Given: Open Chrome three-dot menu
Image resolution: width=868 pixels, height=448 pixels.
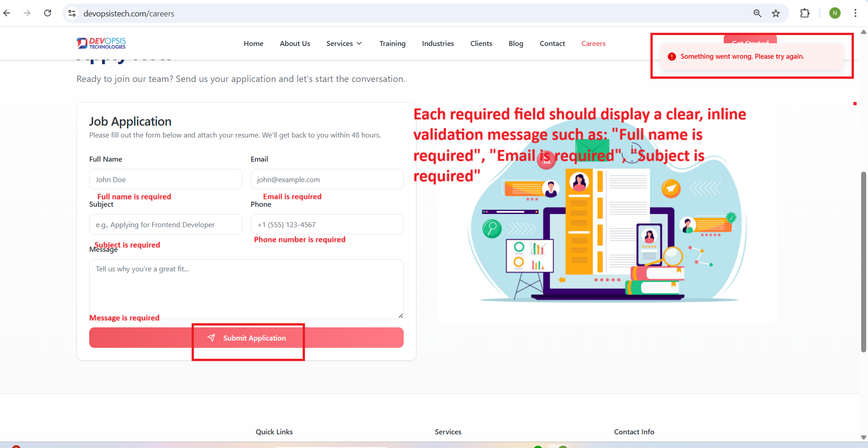Looking at the screenshot, I should click(855, 13).
